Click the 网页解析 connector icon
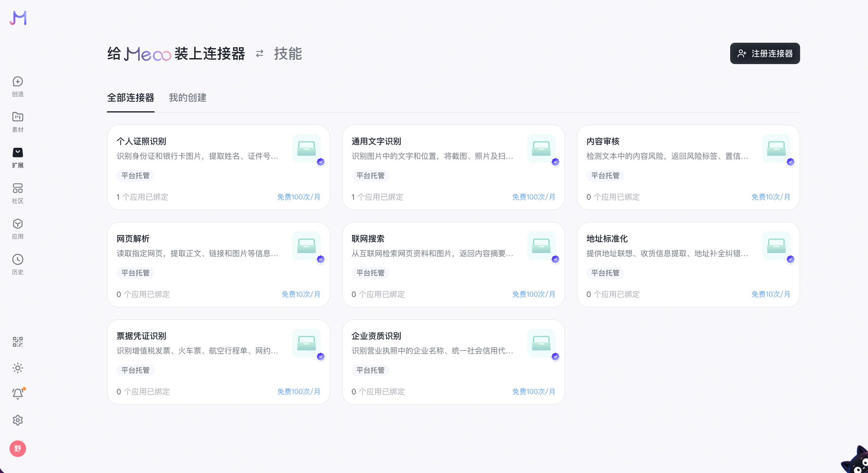Screen dimensions: 868x473 tap(307, 246)
